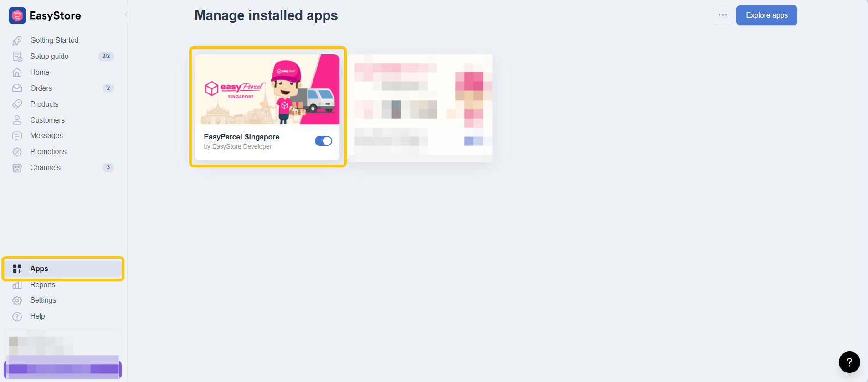Click the Orders inbox icon
The image size is (868, 382).
point(17,88)
